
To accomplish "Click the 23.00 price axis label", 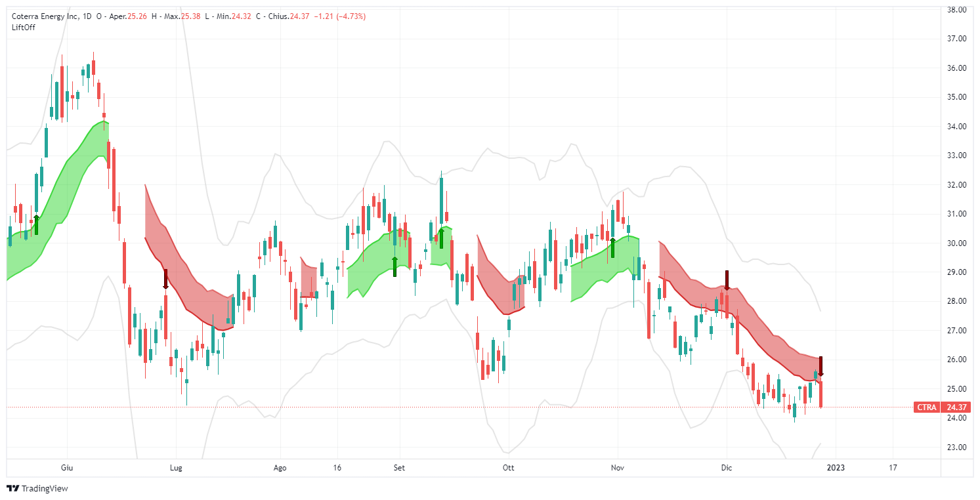I will pyautogui.click(x=956, y=448).
